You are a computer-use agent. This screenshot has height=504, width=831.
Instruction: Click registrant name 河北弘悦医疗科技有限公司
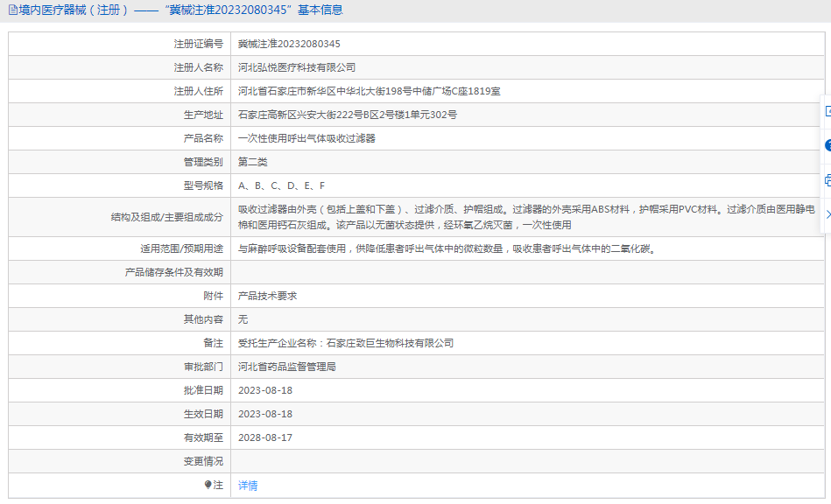pos(297,67)
